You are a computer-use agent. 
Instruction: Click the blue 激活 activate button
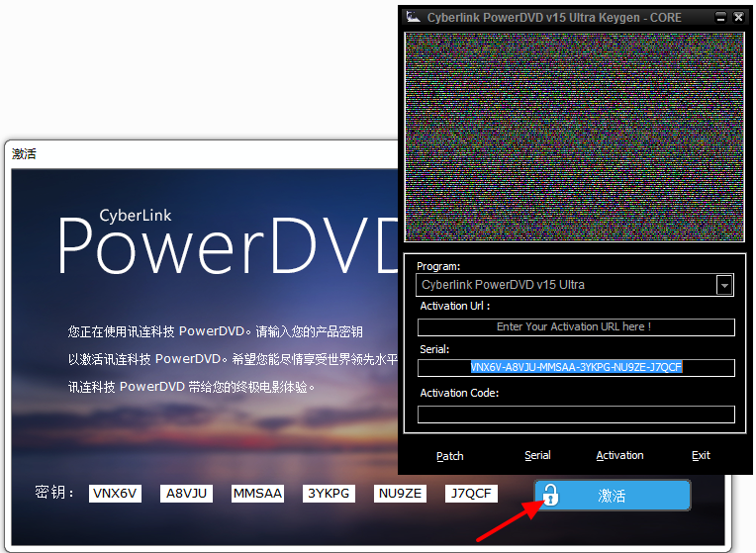[x=613, y=496]
